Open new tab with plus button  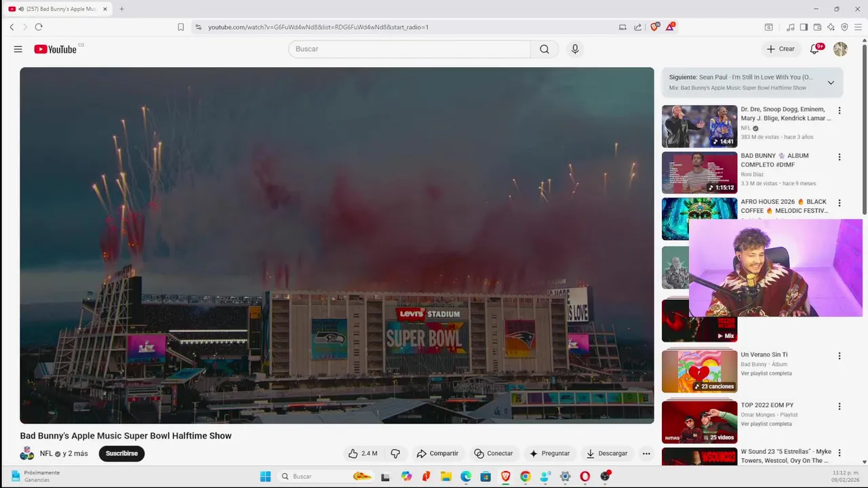coord(121,9)
